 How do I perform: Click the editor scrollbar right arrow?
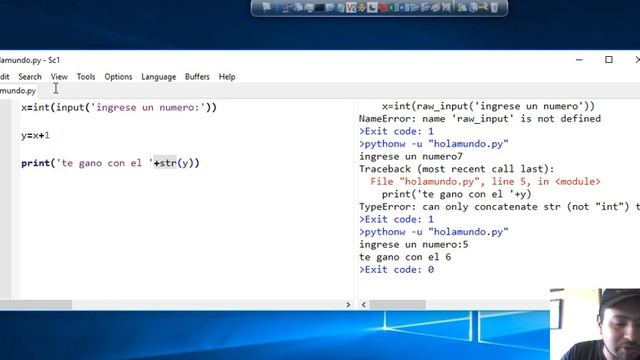tap(348, 304)
